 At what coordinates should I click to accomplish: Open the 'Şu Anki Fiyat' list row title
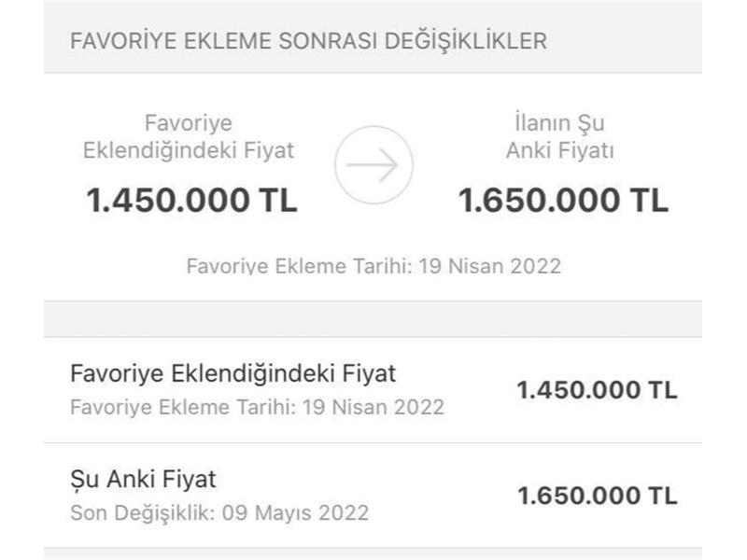(143, 480)
